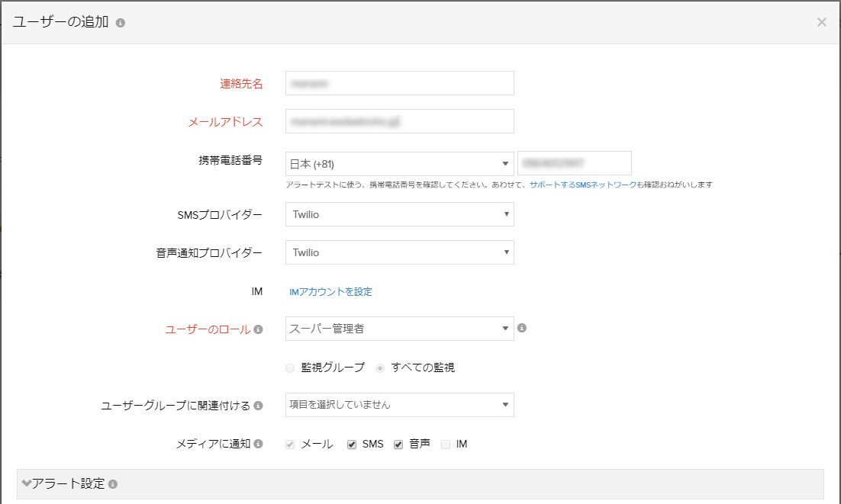Open the スーパー管理者 role dropdown
Image resolution: width=841 pixels, height=504 pixels.
pos(399,329)
